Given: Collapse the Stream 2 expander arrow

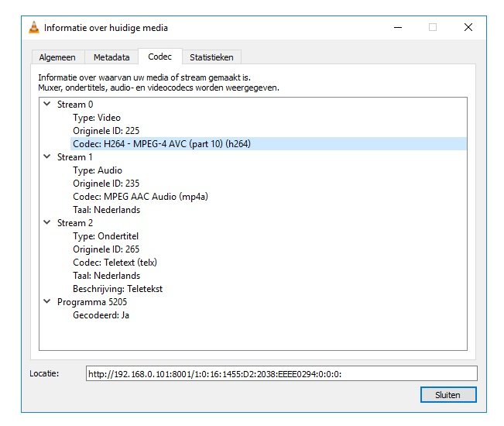Looking at the screenshot, I should click(x=47, y=223).
